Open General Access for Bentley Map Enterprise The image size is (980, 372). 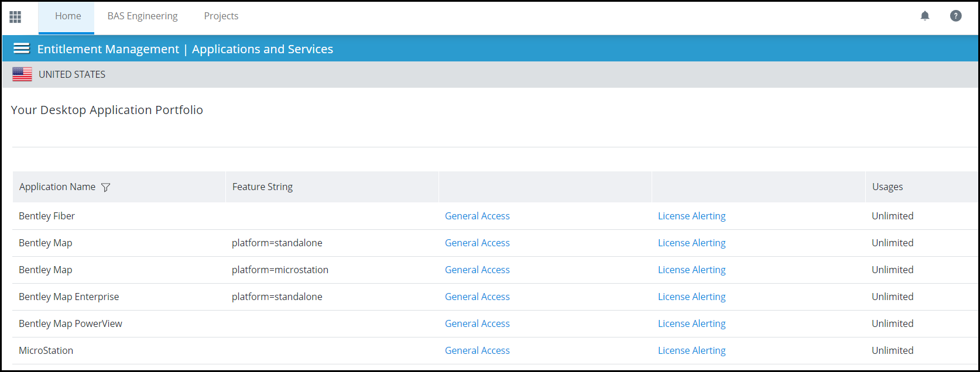tap(477, 297)
